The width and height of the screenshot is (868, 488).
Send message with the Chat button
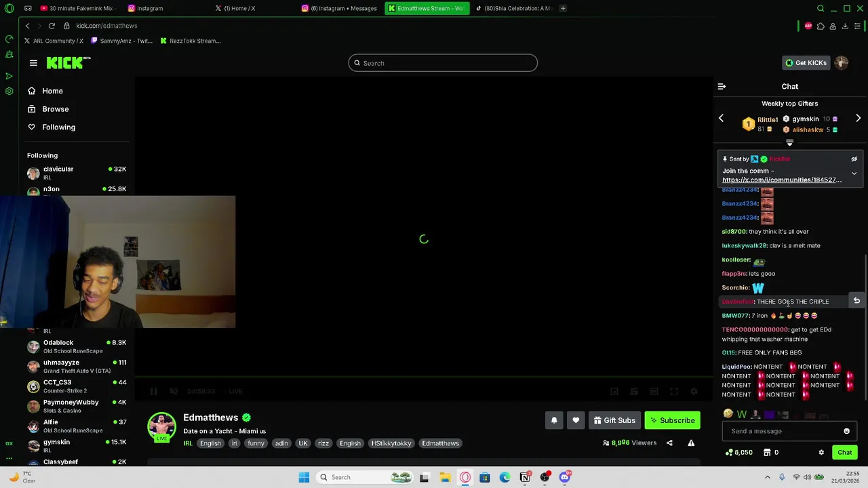[844, 452]
